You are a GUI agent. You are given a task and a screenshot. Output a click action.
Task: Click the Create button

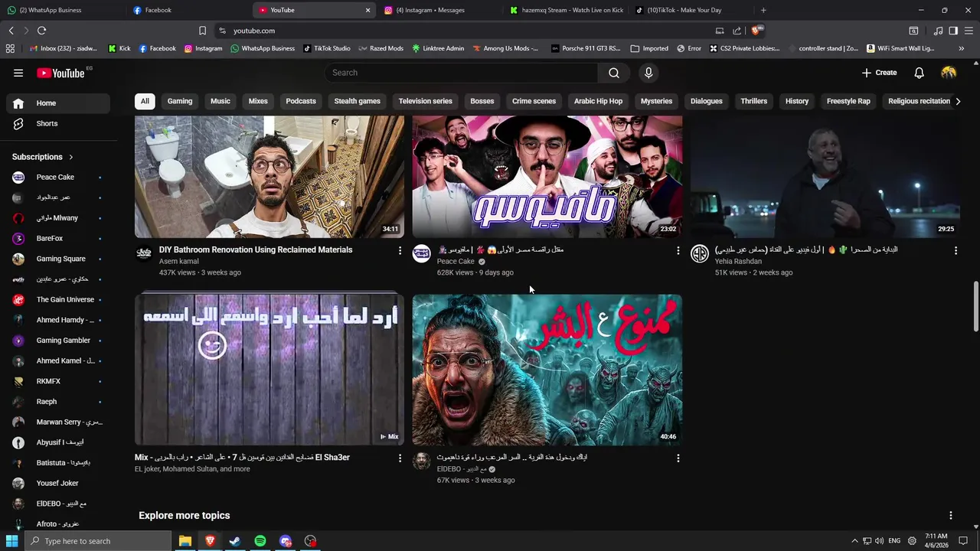(879, 73)
